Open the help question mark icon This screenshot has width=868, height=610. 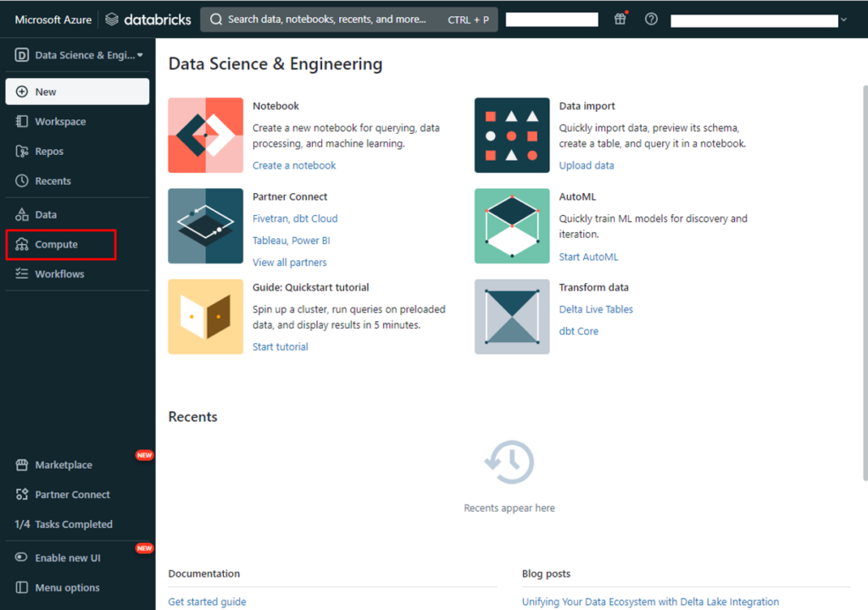pyautogui.click(x=651, y=19)
